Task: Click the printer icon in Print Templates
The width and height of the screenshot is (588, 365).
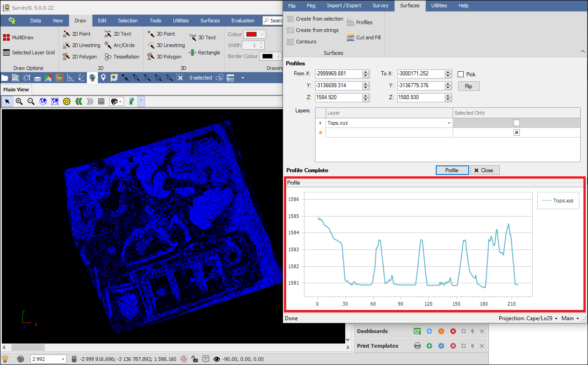Action: point(417,346)
